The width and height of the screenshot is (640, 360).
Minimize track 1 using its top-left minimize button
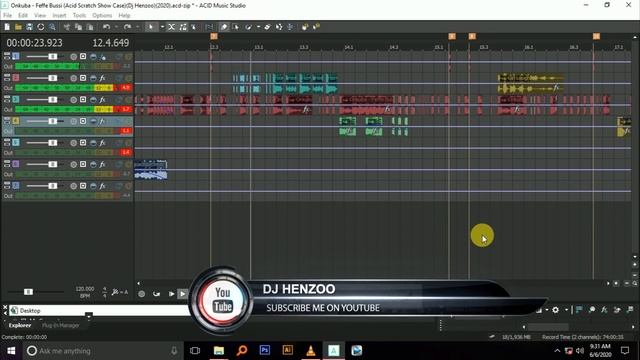pos(7,54)
